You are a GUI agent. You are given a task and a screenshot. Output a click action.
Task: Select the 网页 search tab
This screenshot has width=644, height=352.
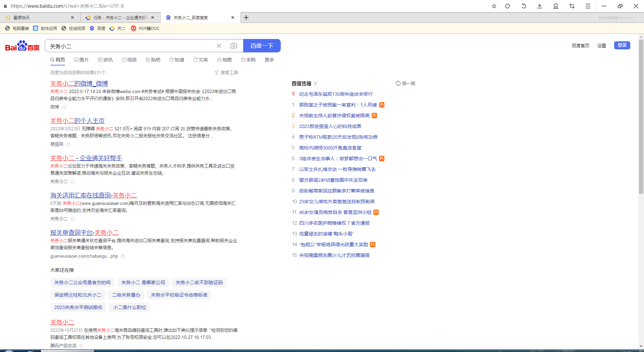click(x=58, y=60)
